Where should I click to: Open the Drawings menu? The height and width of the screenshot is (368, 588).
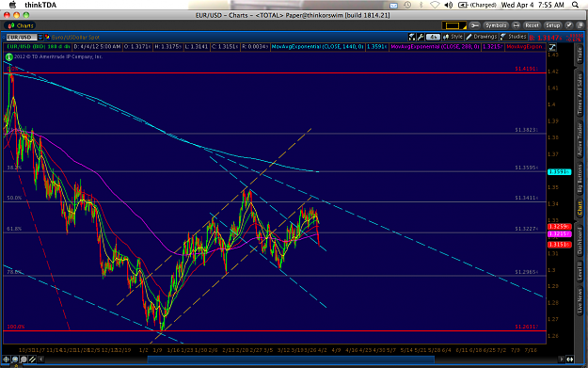pyautogui.click(x=482, y=37)
